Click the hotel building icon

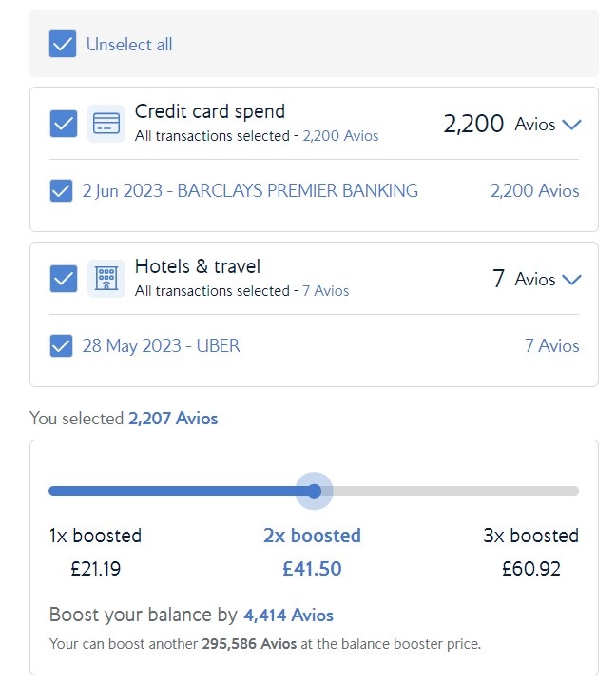click(x=106, y=279)
